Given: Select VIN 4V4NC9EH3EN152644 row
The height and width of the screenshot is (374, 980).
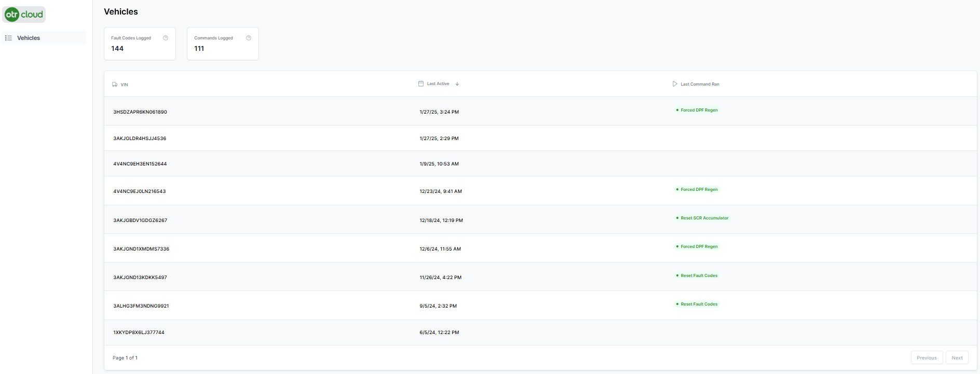Looking at the screenshot, I should (140, 164).
